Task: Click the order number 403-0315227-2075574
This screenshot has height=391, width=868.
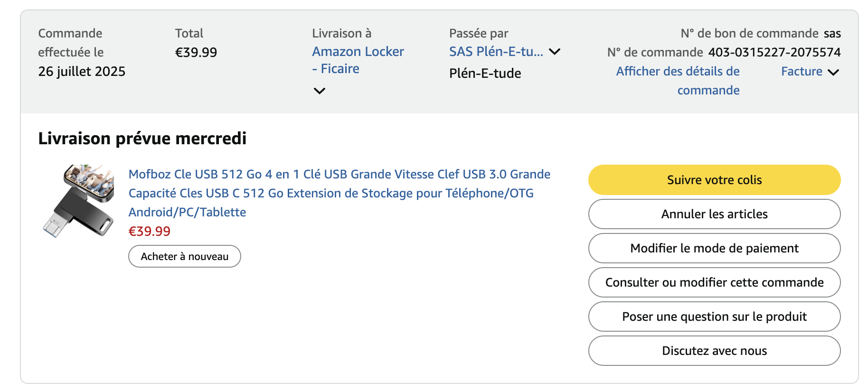Action: click(774, 52)
